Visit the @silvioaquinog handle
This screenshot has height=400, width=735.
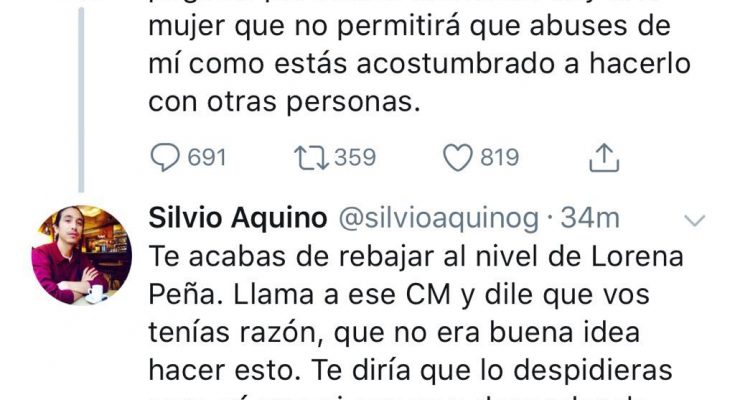pos(438,219)
